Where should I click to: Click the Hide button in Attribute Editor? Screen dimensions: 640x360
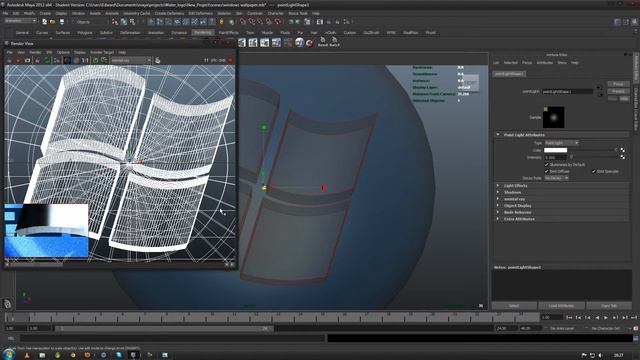point(624,99)
